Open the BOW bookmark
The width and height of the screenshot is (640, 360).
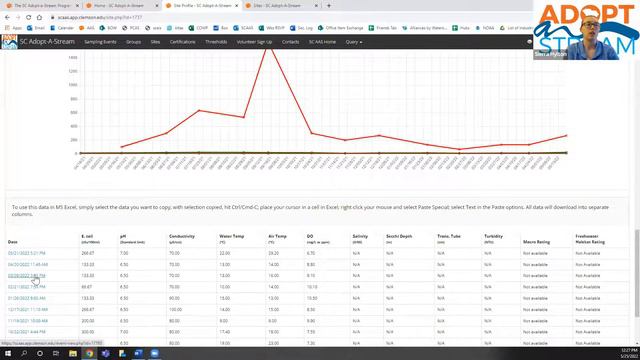[108, 28]
